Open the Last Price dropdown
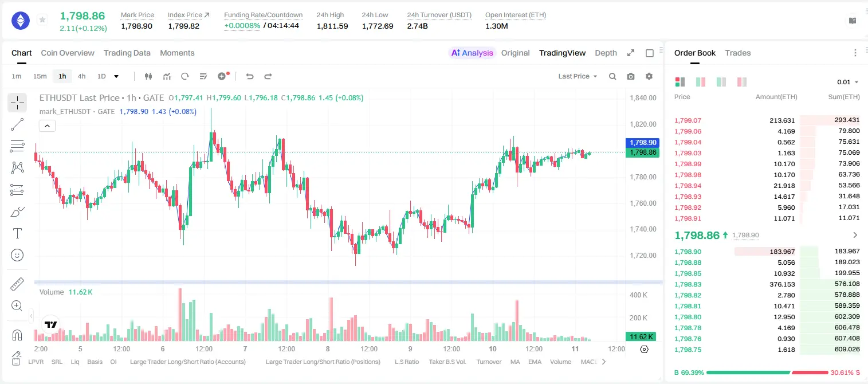Image resolution: width=868 pixels, height=384 pixels. click(x=578, y=76)
